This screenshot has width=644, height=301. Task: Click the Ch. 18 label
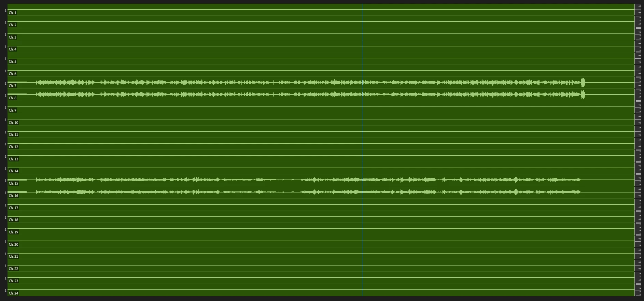14,220
